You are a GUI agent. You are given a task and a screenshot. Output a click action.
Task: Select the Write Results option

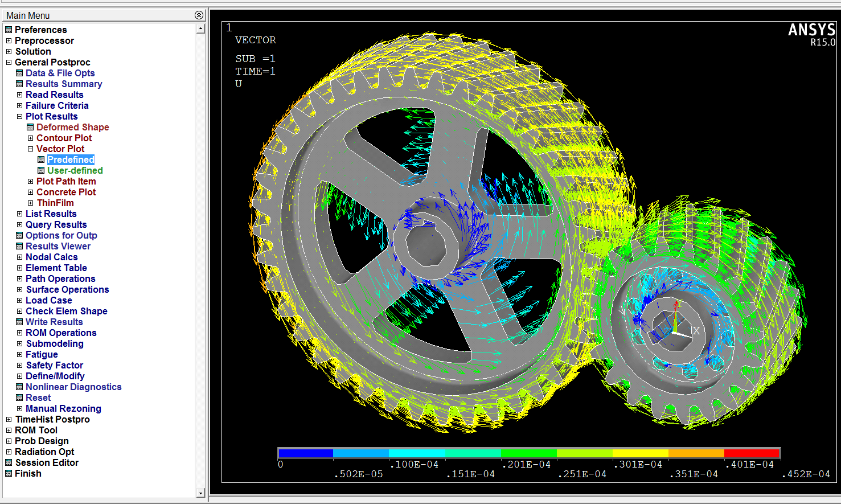click(x=54, y=322)
